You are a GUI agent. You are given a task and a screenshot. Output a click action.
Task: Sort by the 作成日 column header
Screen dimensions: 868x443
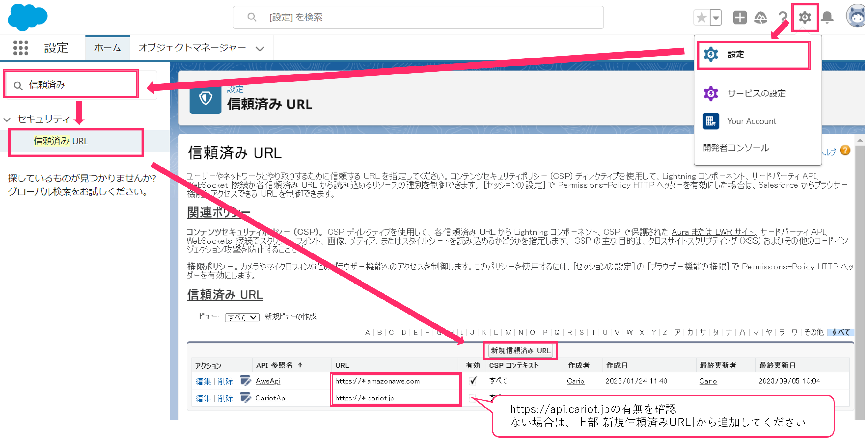[617, 365]
